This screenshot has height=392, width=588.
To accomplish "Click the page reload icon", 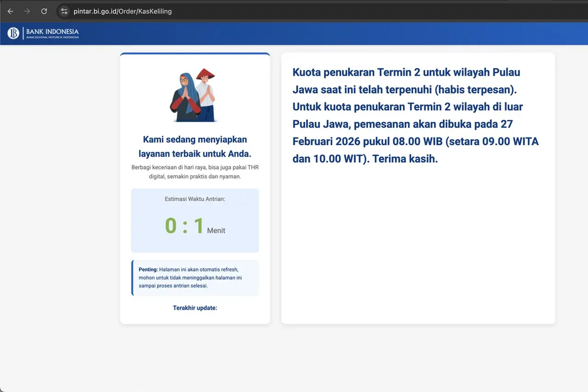I will (x=44, y=11).
